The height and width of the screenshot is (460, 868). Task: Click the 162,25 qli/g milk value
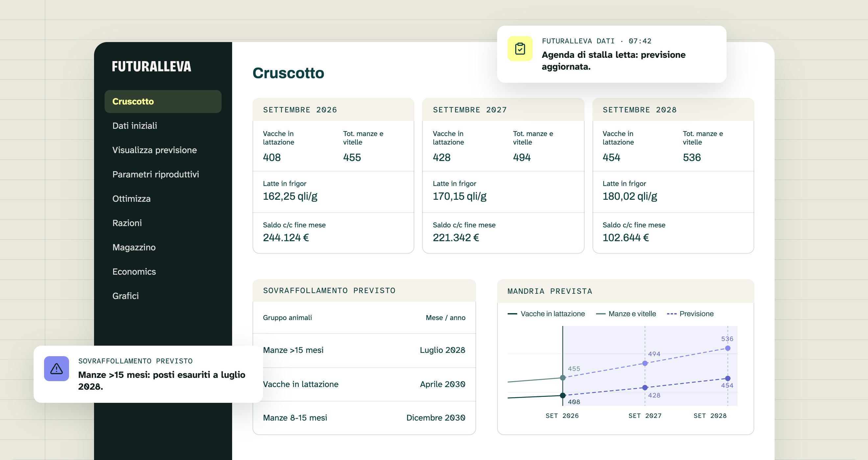point(290,196)
